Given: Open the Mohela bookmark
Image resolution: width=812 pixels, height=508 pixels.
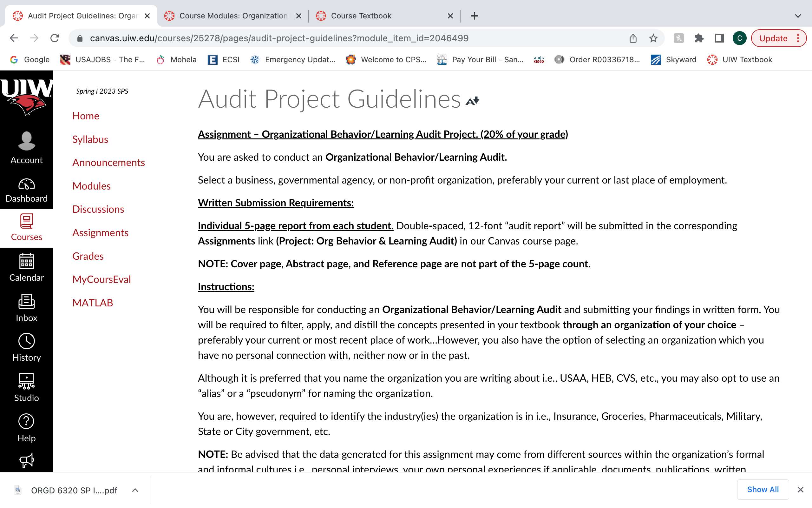Looking at the screenshot, I should pyautogui.click(x=176, y=59).
